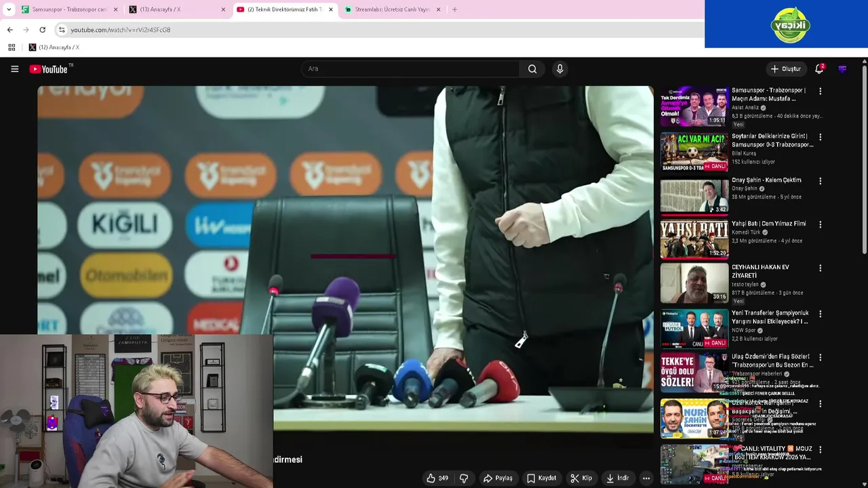The height and width of the screenshot is (488, 868).
Task: Open Onay Şahin - Kalem Çektim thumbnail
Action: 694,196
